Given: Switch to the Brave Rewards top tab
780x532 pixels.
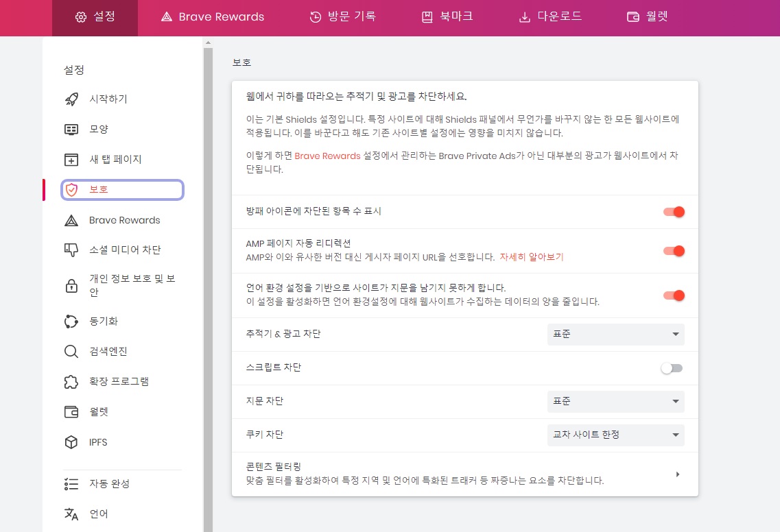Looking at the screenshot, I should tap(213, 17).
